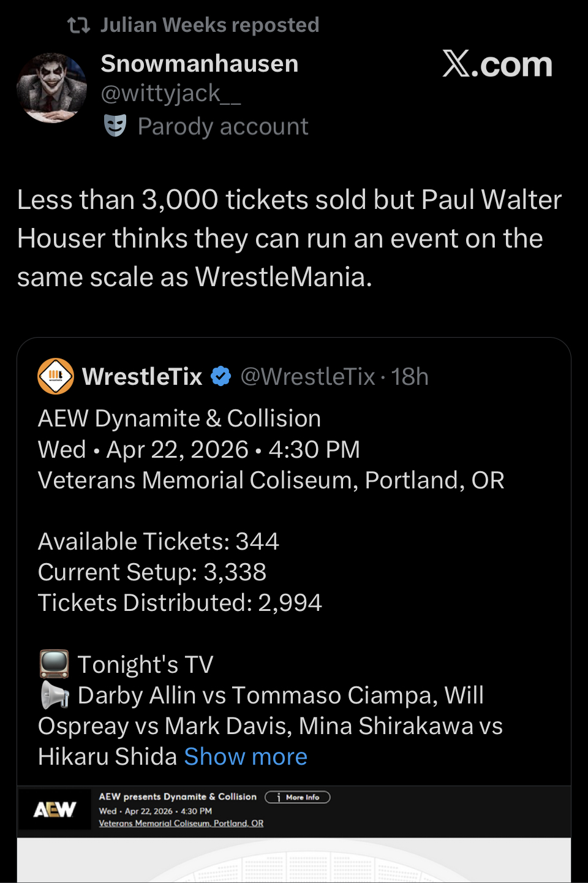Tap the Parody account label
The image size is (588, 883).
223,126
